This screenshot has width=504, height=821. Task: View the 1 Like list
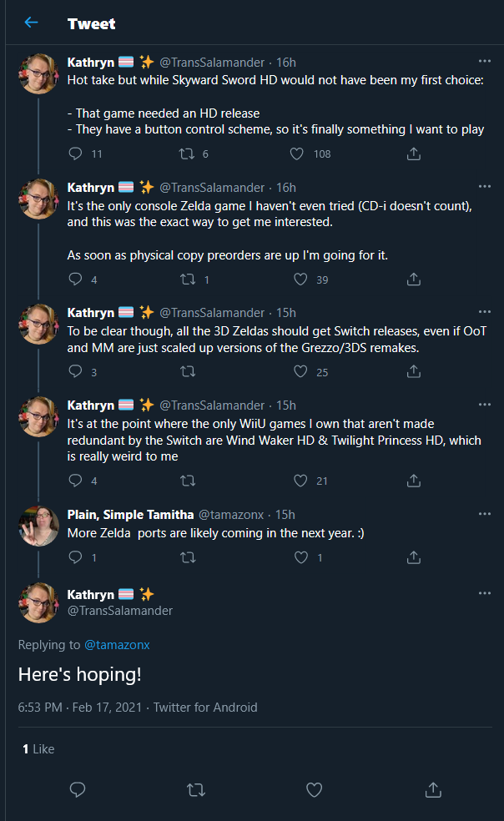coord(38,749)
